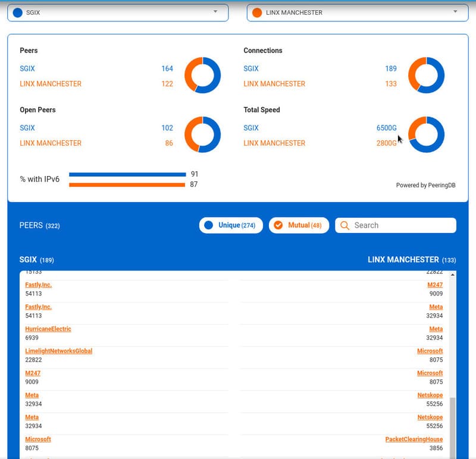The width and height of the screenshot is (476, 459).
Task: Click the Open Peers donut chart
Action: point(202,135)
